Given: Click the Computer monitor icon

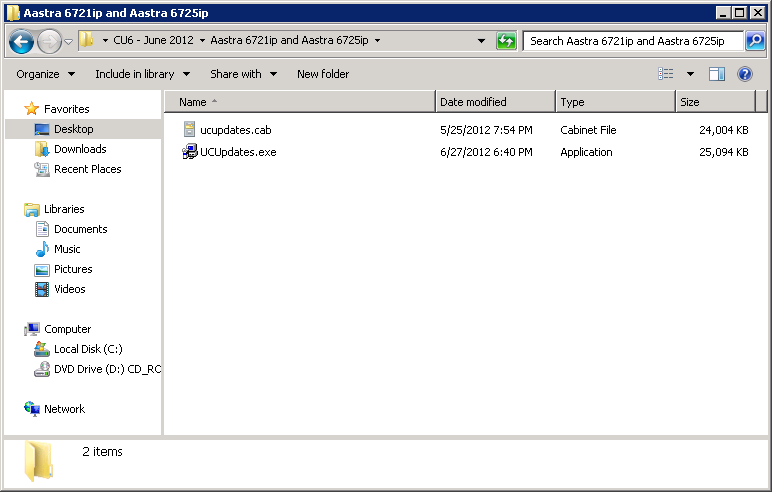Looking at the screenshot, I should click(x=32, y=329).
